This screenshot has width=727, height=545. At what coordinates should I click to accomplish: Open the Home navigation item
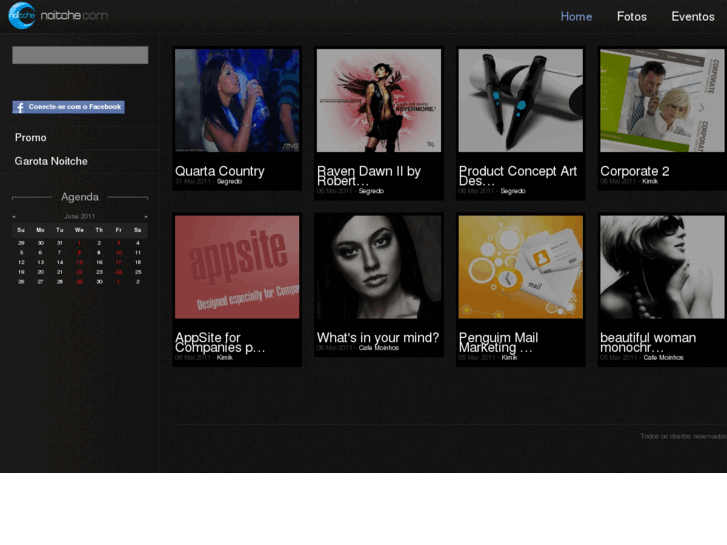576,17
